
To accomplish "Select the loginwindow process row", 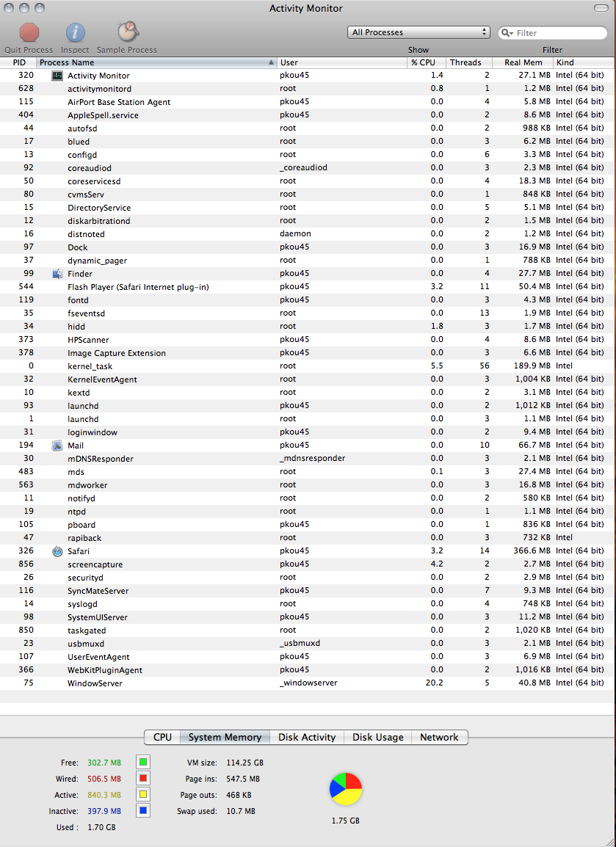I will (x=307, y=432).
